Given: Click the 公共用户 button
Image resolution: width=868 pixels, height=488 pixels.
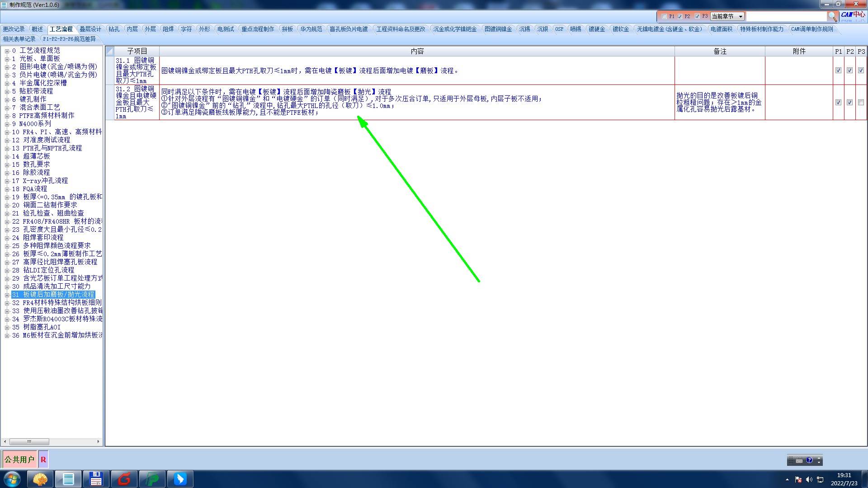Looking at the screenshot, I should pyautogui.click(x=19, y=460).
